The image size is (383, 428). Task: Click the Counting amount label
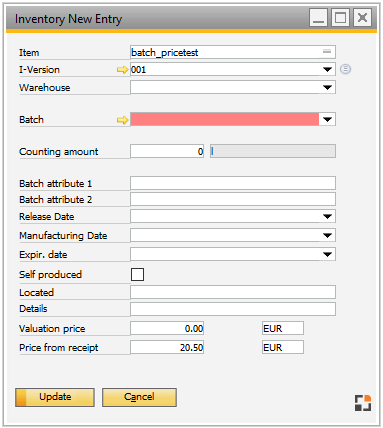pos(59,152)
